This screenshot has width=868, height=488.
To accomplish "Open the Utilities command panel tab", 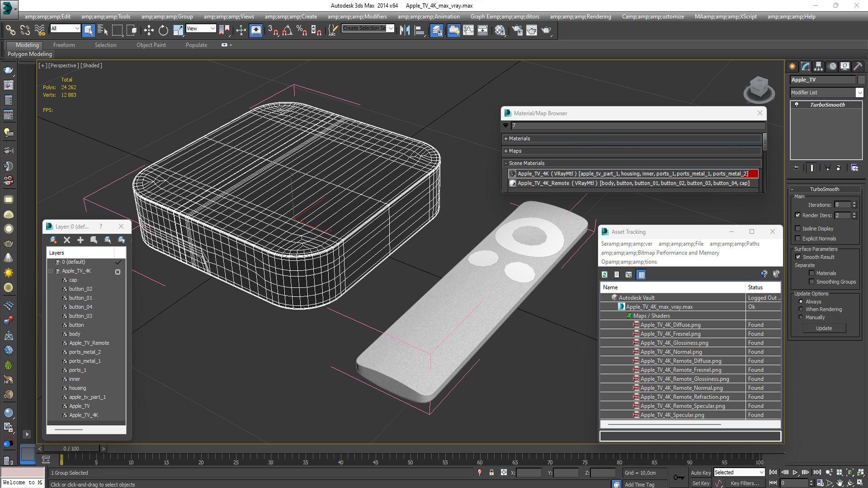I will pyautogui.click(x=858, y=66).
